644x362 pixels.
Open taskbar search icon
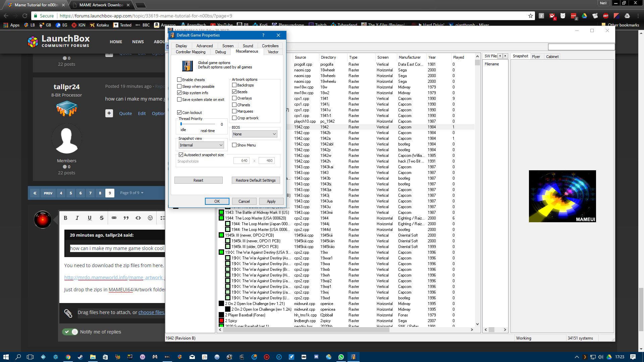(x=18, y=357)
